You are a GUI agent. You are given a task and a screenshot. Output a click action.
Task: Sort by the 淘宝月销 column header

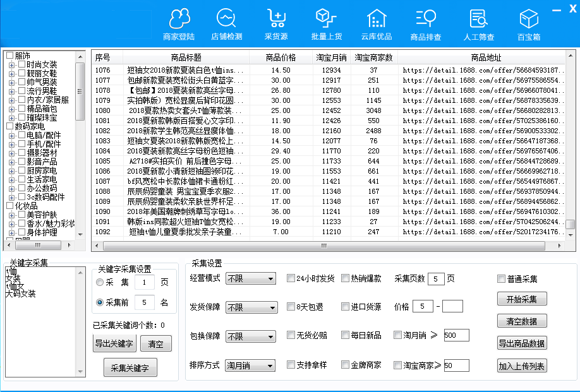[331, 57]
